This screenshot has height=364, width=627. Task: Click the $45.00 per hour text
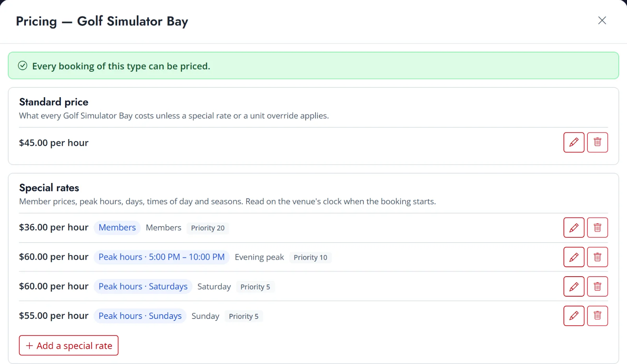pos(54,143)
